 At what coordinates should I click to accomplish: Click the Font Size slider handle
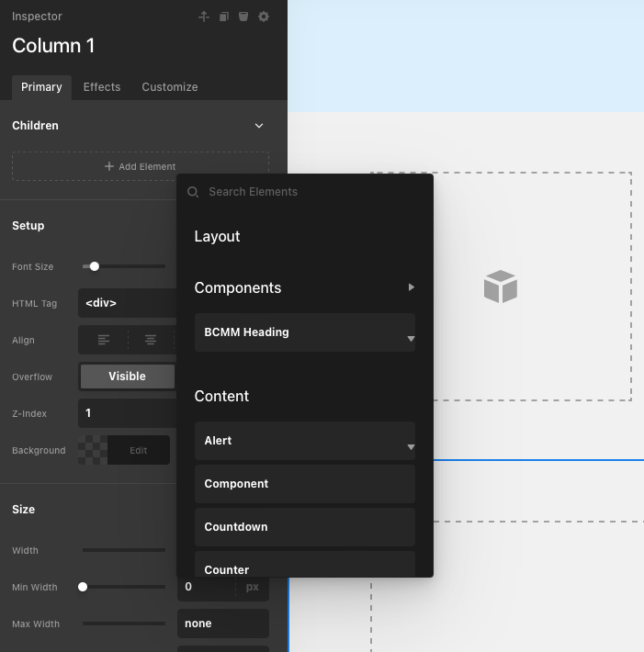tap(94, 266)
